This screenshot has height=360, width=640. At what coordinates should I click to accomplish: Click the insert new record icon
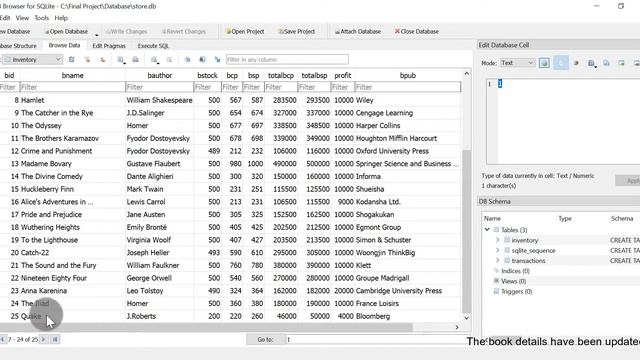point(154,60)
